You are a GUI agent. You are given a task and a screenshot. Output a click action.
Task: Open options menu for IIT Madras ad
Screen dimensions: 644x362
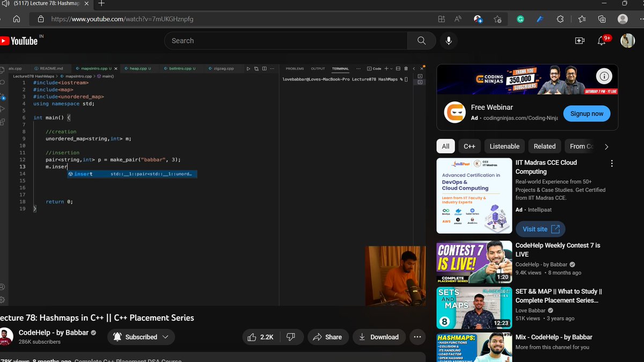click(612, 164)
